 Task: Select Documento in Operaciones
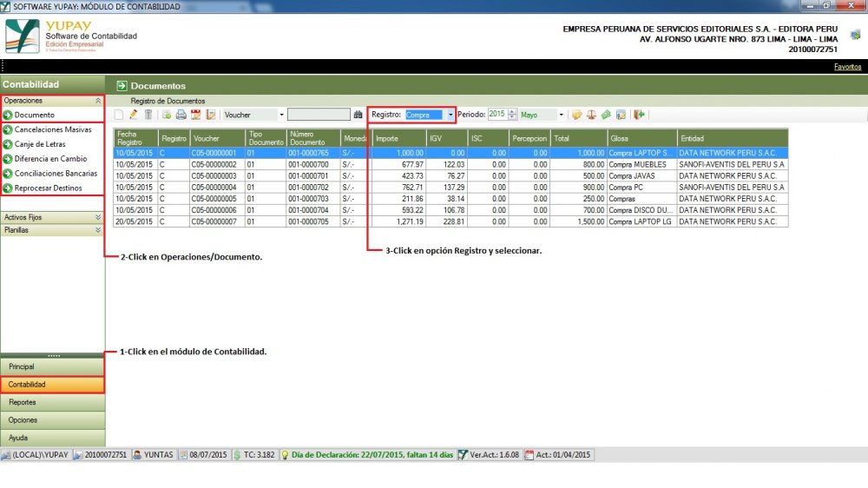(35, 115)
